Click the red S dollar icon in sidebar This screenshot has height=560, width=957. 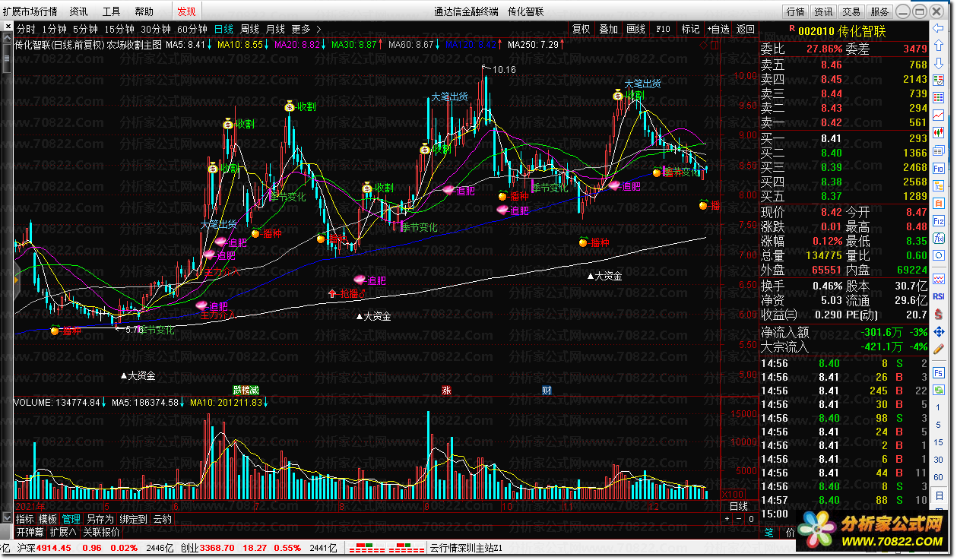point(939,314)
